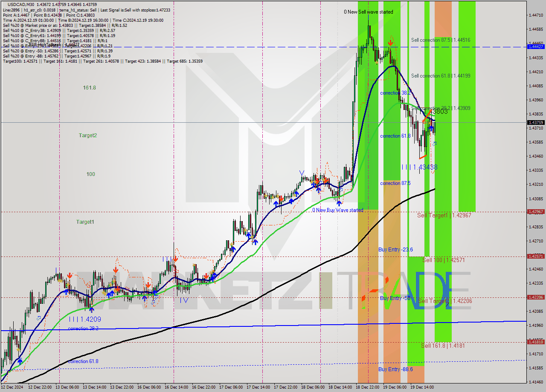Click the 'Target100: 1.42571' summary line

tap(103, 61)
